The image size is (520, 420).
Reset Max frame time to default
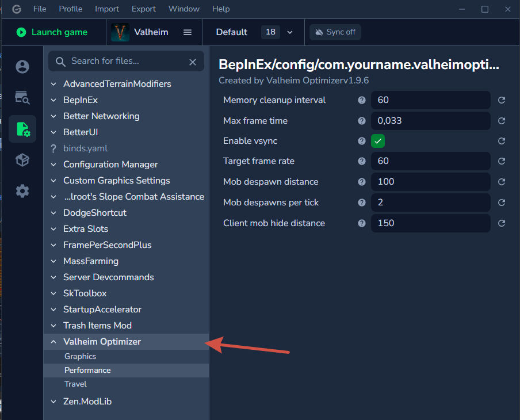(502, 121)
